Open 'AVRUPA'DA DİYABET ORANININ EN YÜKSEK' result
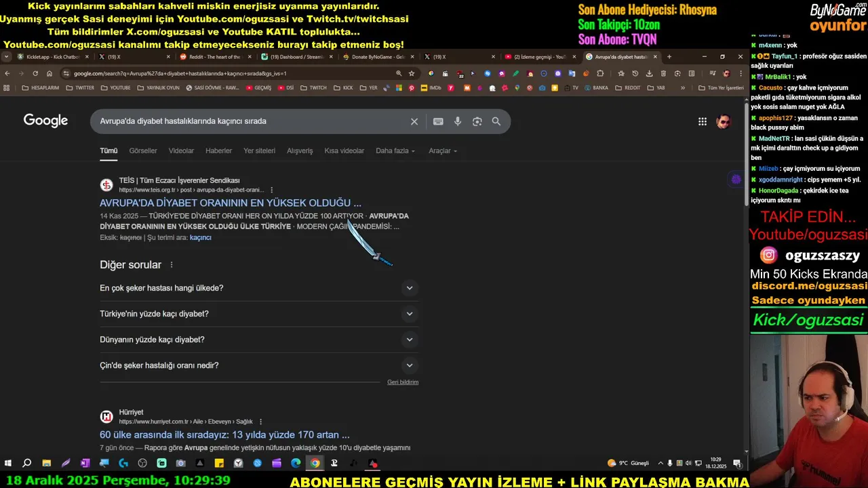Screen dimensions: 868x488 [231, 203]
